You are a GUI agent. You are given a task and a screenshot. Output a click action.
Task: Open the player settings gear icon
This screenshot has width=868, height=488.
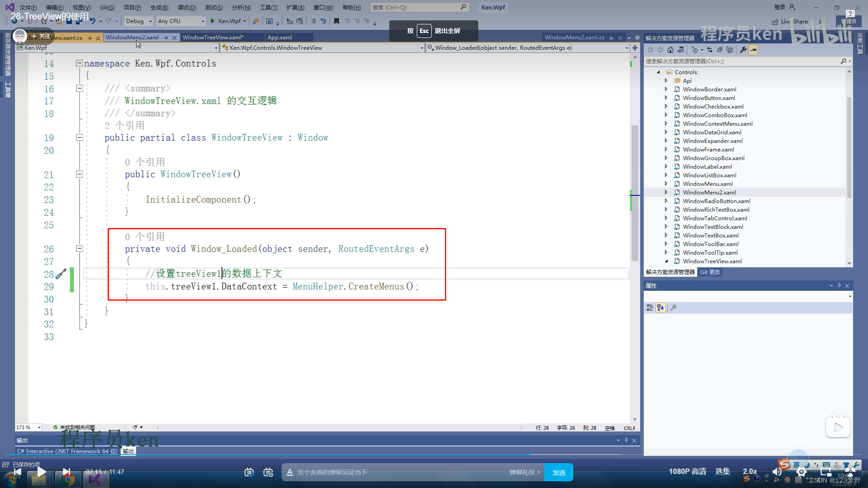[x=802, y=472]
